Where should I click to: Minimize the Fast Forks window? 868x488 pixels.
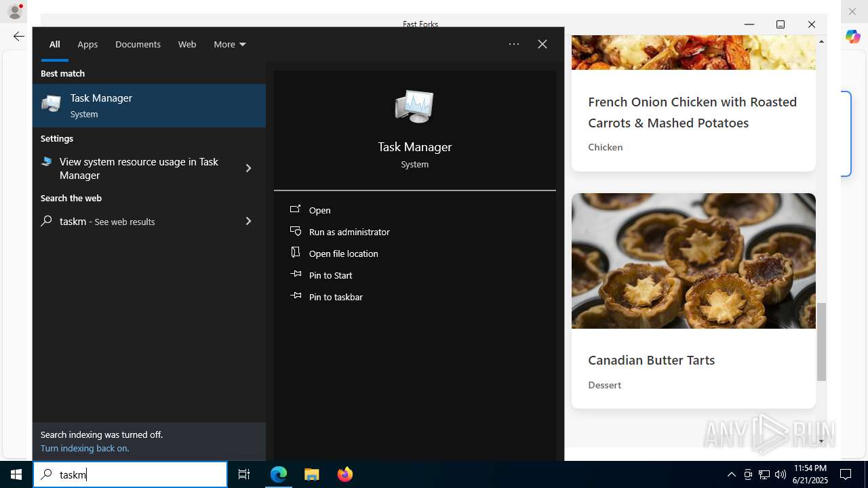click(749, 24)
